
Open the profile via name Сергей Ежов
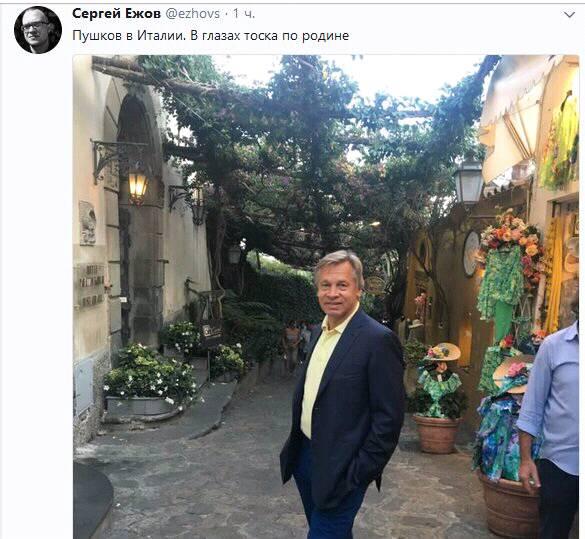[116, 14]
